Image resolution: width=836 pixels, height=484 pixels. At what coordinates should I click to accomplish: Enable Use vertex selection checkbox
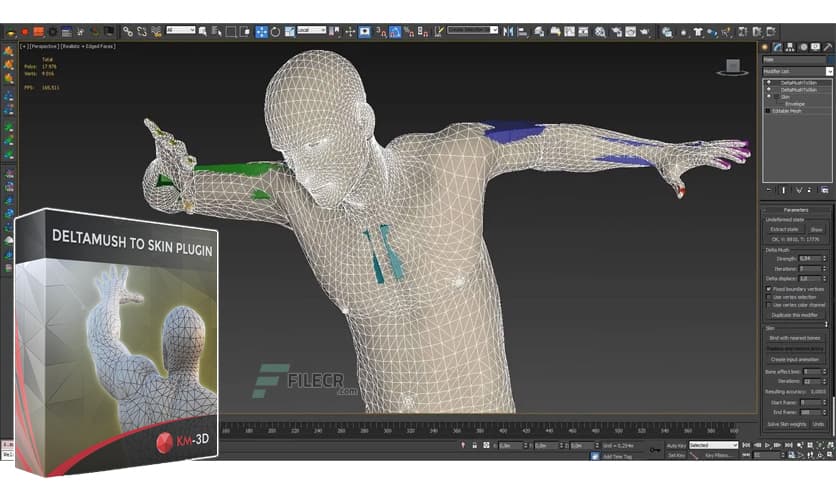[769, 297]
